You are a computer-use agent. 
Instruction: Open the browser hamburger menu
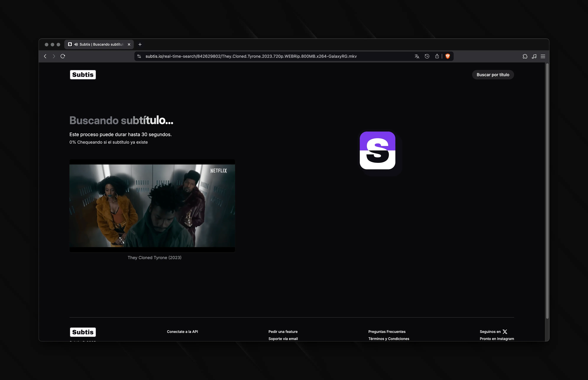[543, 56]
